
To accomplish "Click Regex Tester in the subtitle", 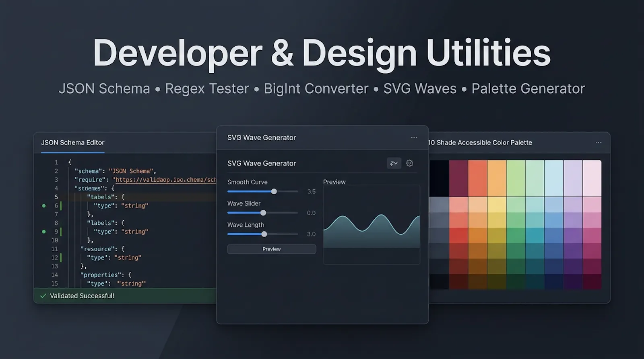I will tap(207, 88).
